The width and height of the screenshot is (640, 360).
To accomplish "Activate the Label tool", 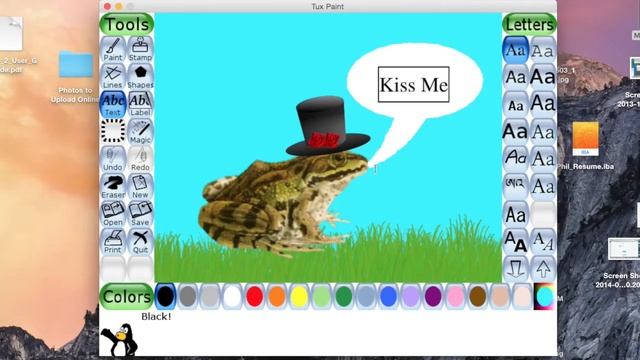I will pyautogui.click(x=140, y=104).
